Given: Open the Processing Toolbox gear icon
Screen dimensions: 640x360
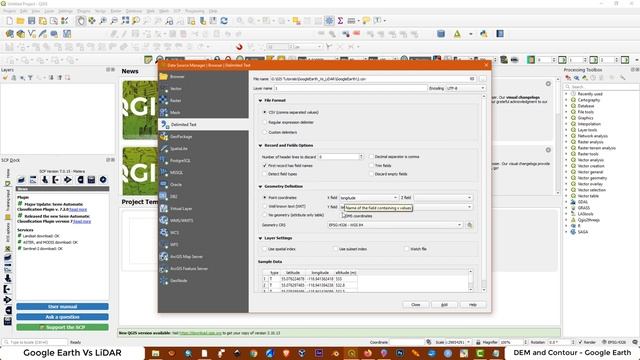Looking at the screenshot, I should (329, 21).
